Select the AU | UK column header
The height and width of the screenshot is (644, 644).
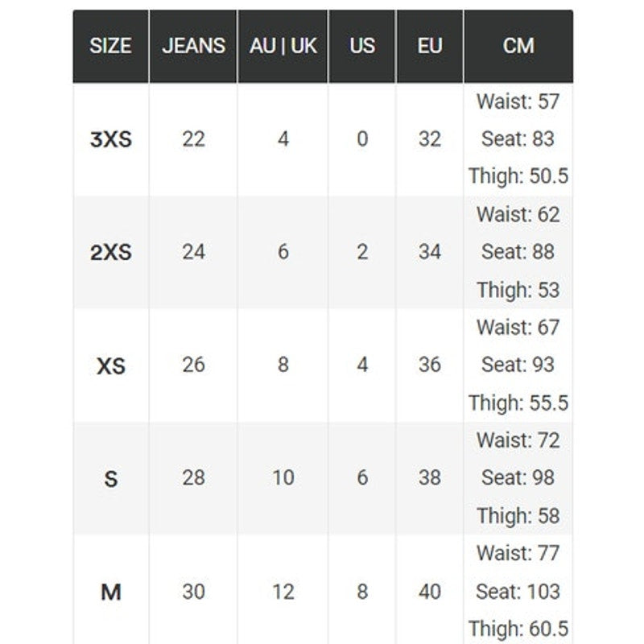tap(283, 46)
